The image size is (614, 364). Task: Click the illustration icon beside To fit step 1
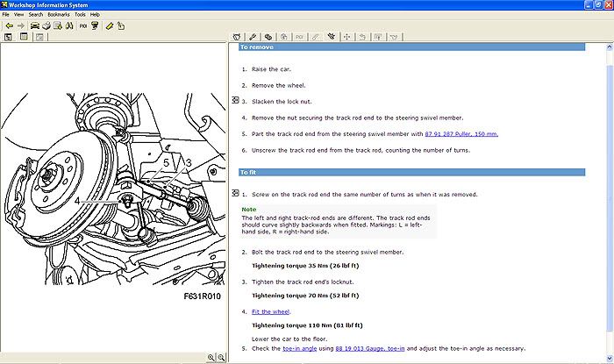(235, 193)
